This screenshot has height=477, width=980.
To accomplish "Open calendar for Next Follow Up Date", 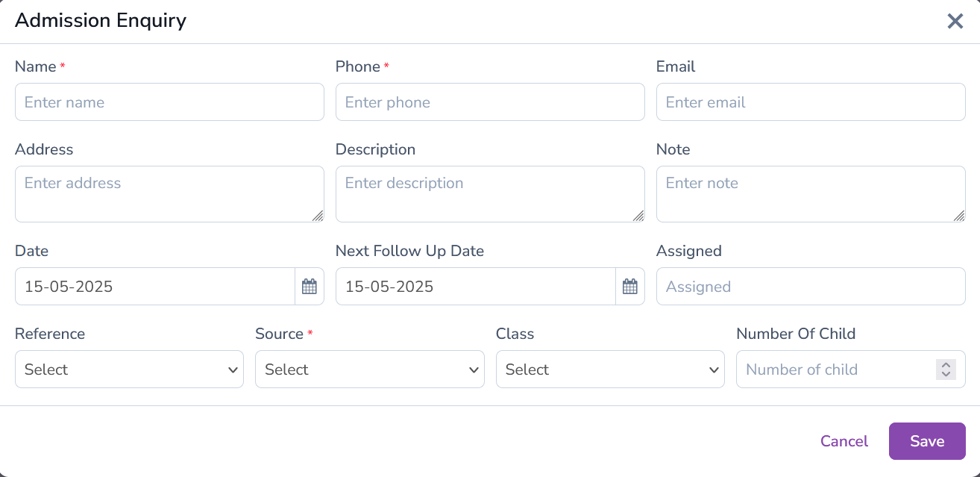I will point(630,287).
